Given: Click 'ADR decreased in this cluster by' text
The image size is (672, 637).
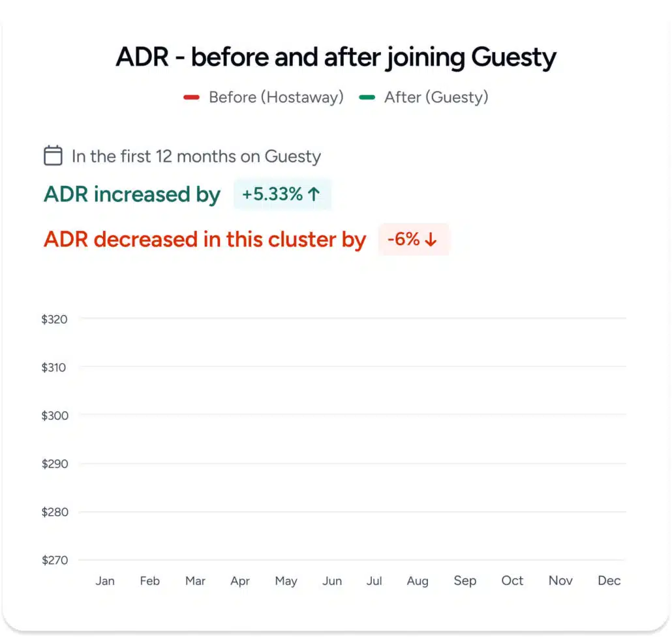Looking at the screenshot, I should pos(205,239).
